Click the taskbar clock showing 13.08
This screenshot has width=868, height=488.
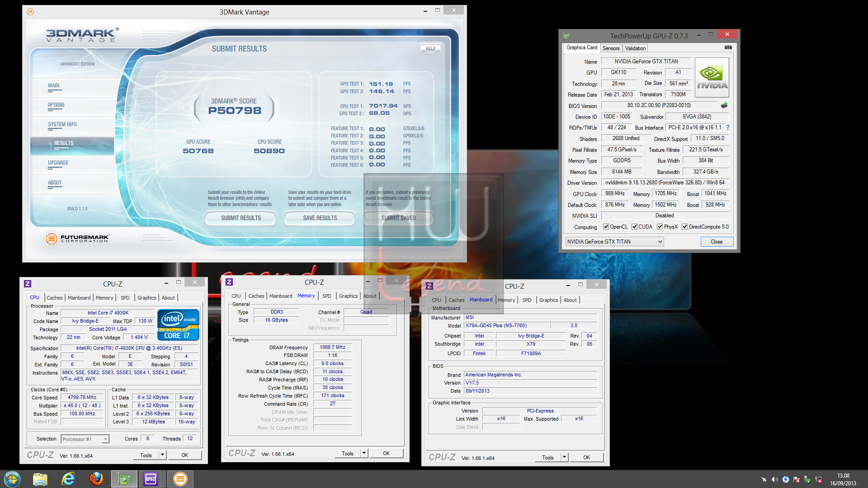coord(843,479)
